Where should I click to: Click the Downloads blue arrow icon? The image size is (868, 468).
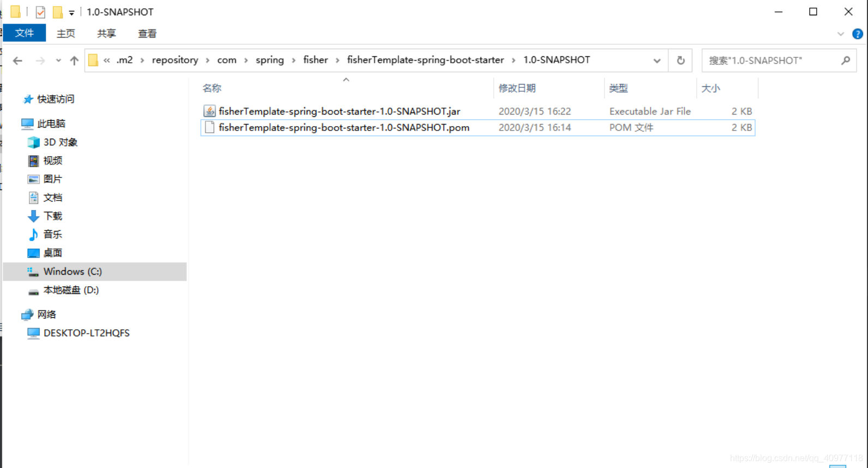(33, 216)
